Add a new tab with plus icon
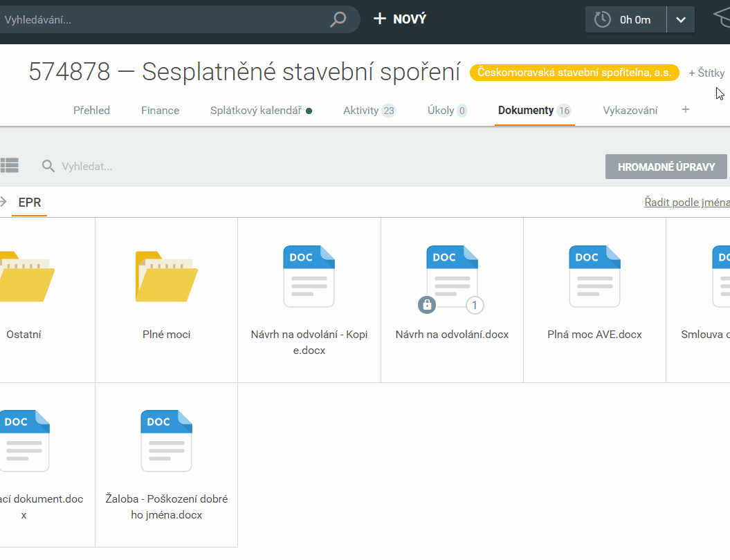The image size is (730, 560). tap(685, 109)
